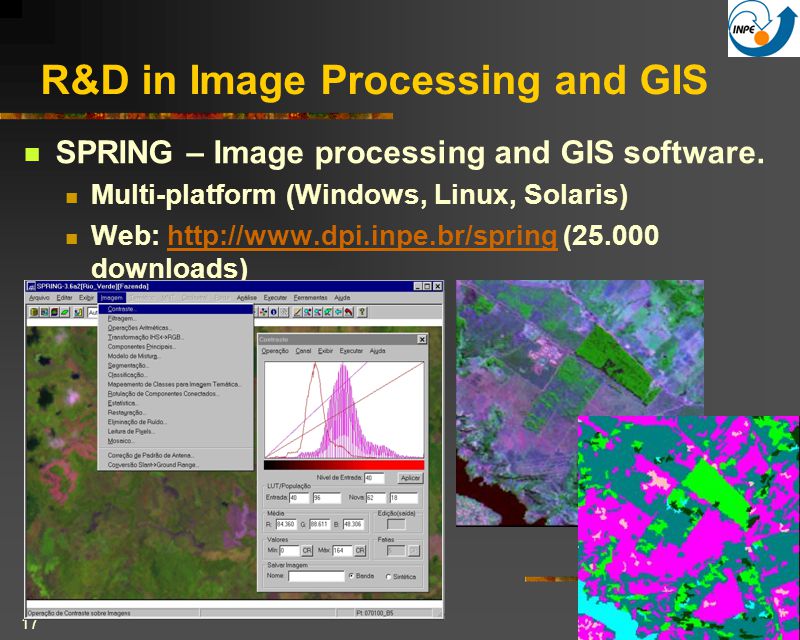Click the Aplicar button
Screen dimensions: 800x640
410,478
